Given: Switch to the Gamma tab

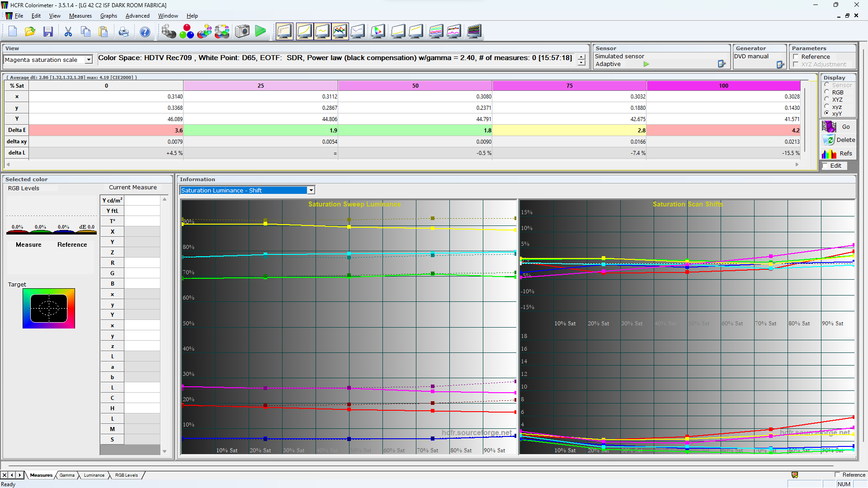Looking at the screenshot, I should (67, 475).
